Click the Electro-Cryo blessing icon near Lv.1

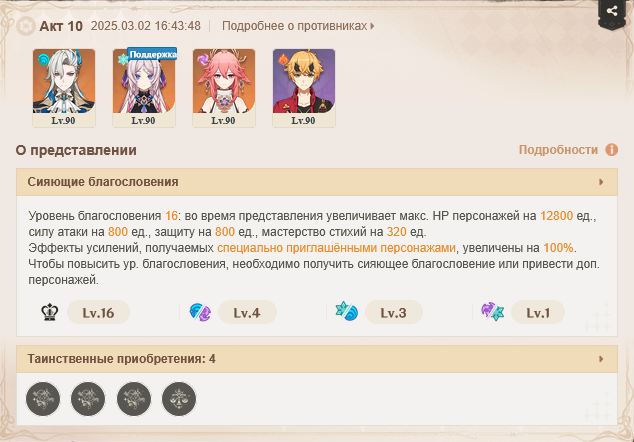(492, 312)
